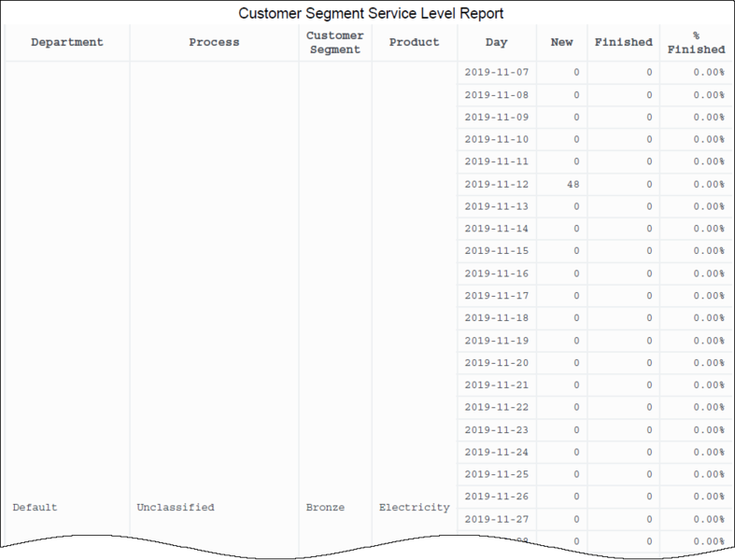Click the New column header
735x560 pixels.
562,42
